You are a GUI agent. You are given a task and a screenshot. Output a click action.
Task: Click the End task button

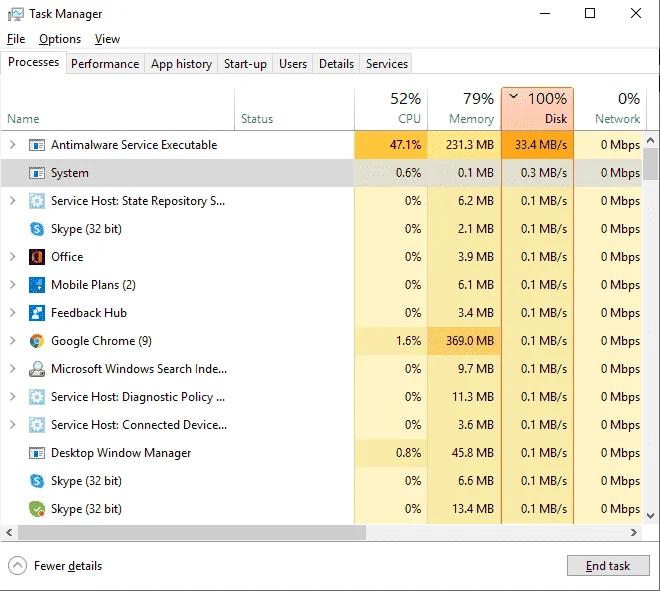pos(608,565)
